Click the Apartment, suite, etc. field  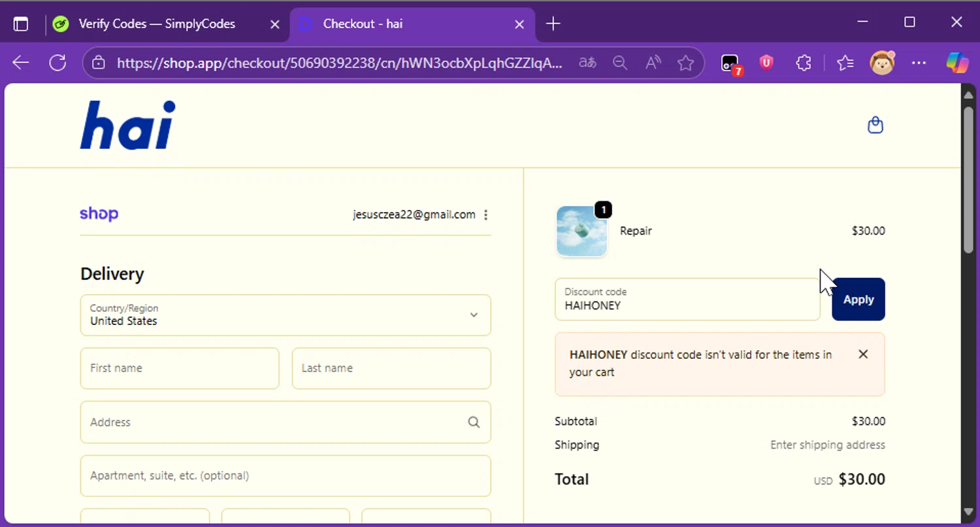[x=286, y=476]
